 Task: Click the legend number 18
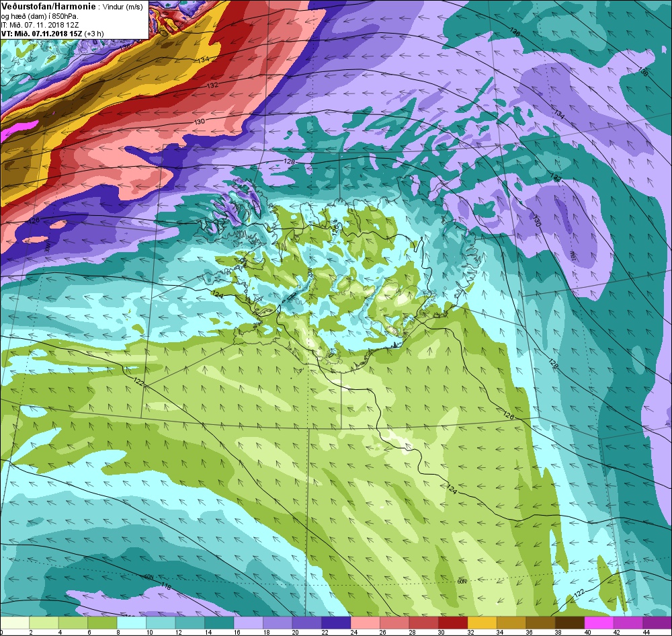tap(266, 632)
